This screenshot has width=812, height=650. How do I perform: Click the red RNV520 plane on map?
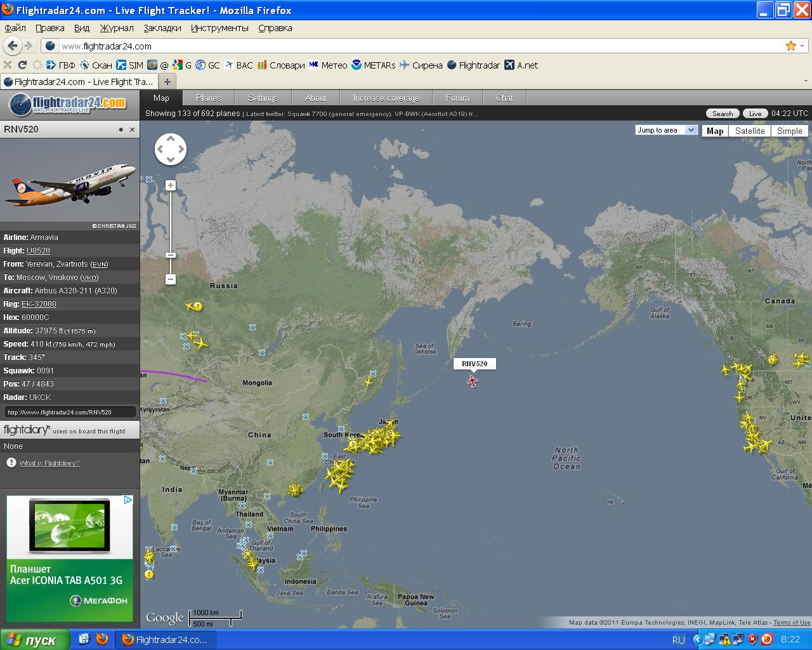pos(473,381)
